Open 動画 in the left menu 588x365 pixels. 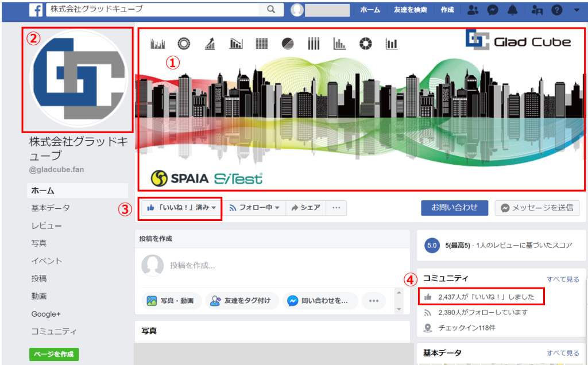pyautogui.click(x=38, y=296)
